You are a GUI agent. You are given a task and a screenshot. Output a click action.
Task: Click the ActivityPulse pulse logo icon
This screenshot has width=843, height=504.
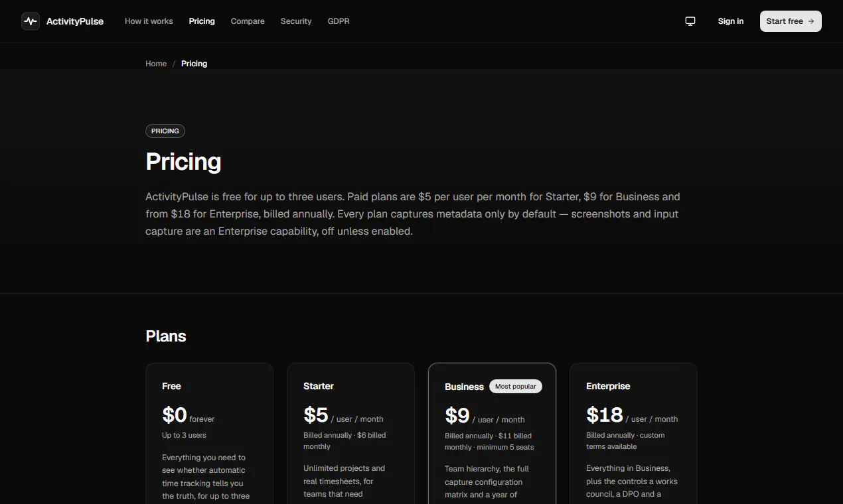[x=31, y=21]
